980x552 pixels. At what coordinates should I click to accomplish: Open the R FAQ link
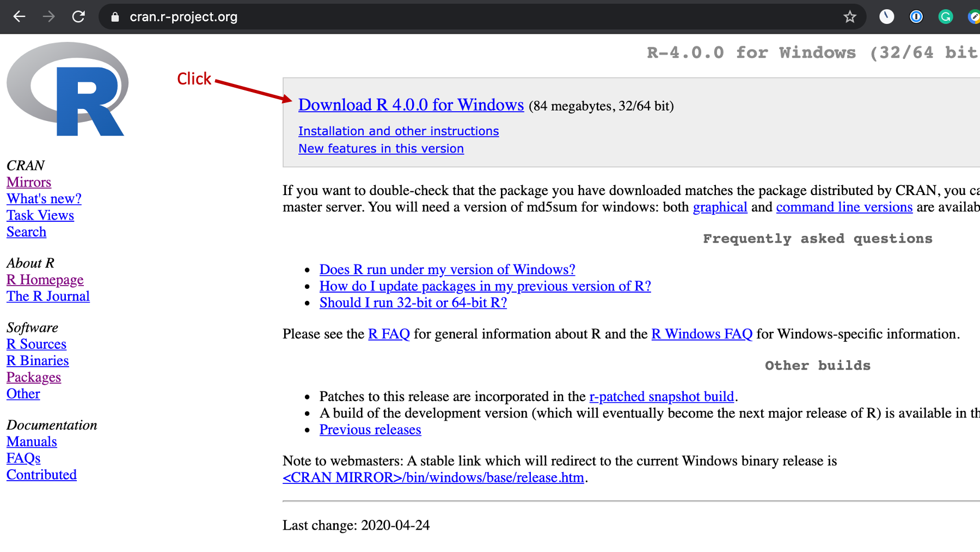(x=389, y=334)
